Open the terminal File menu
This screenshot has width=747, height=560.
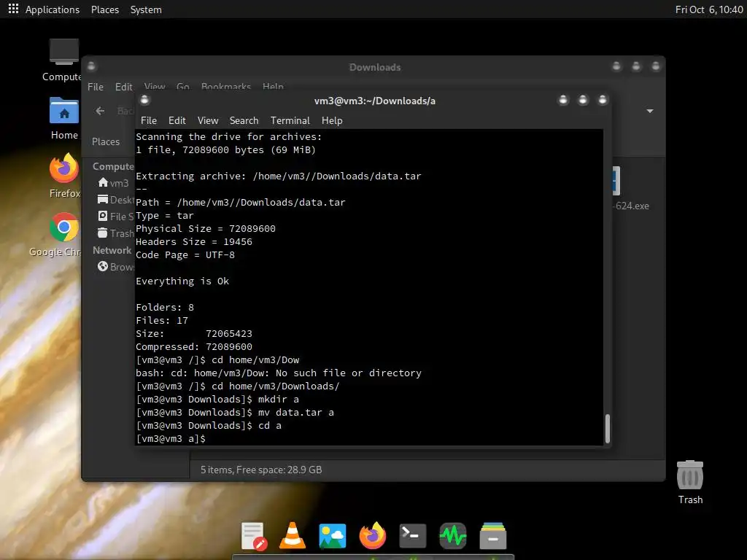149,120
